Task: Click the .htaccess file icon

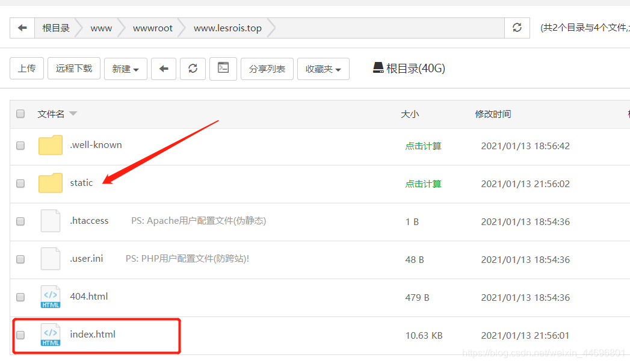Action: click(50, 221)
